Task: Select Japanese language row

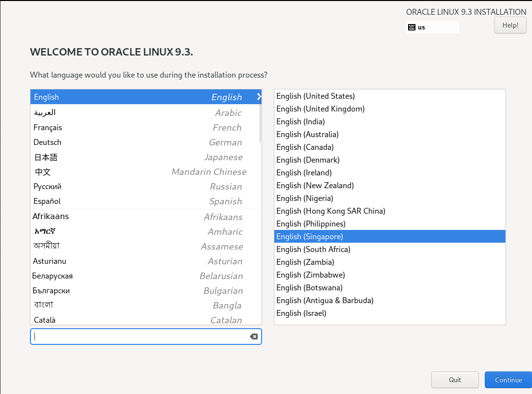Action: (146, 157)
